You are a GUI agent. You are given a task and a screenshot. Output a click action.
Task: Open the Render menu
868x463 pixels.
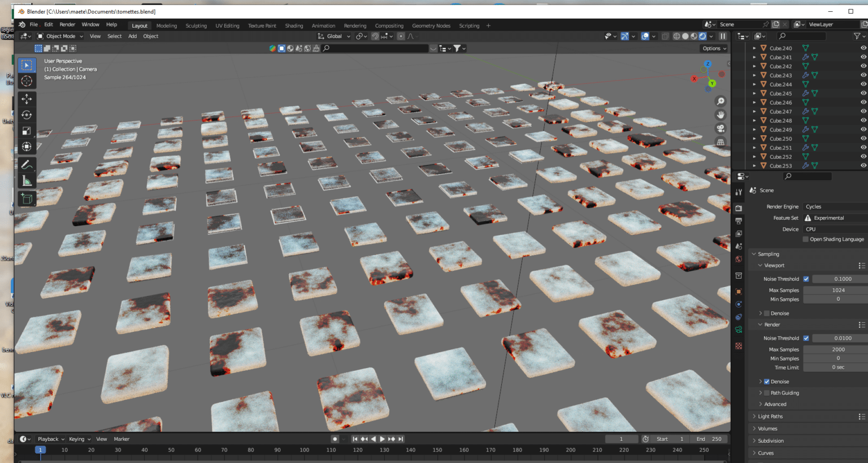pos(67,24)
